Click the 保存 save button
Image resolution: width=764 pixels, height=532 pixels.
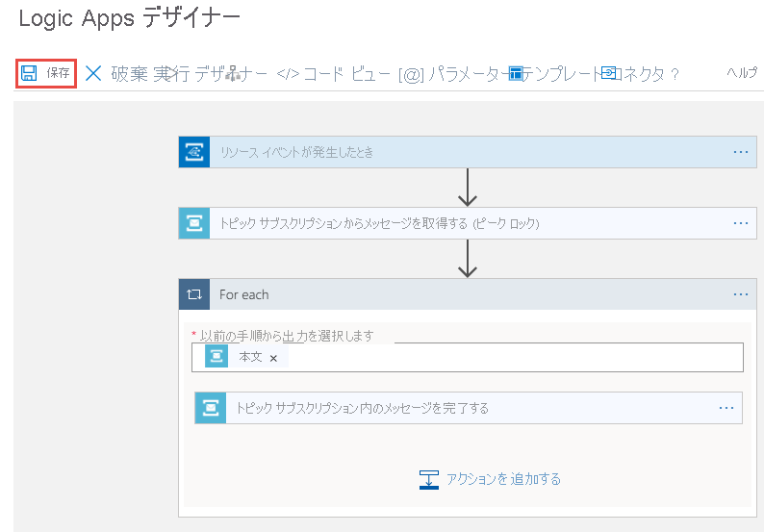(x=45, y=73)
